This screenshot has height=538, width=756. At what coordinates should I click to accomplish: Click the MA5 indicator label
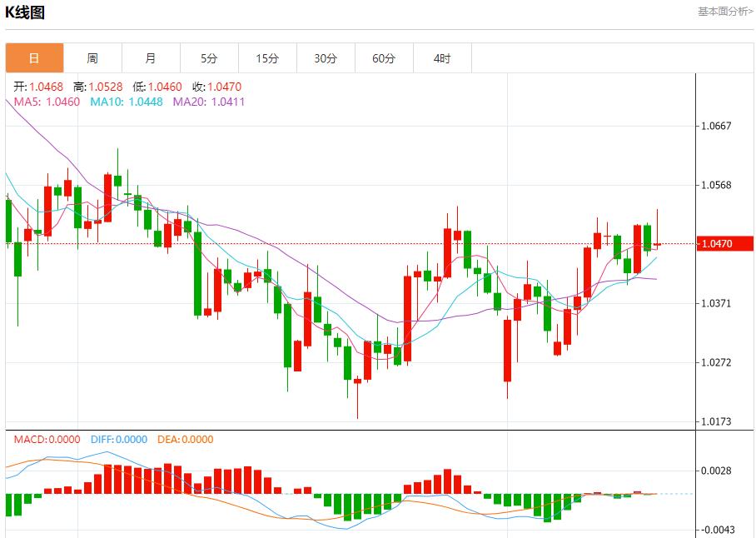(47, 102)
